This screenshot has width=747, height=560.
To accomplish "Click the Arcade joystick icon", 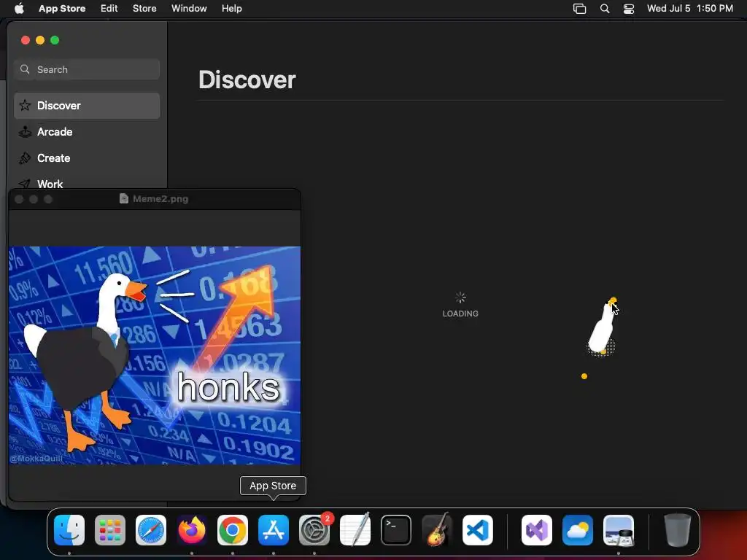I will [25, 132].
